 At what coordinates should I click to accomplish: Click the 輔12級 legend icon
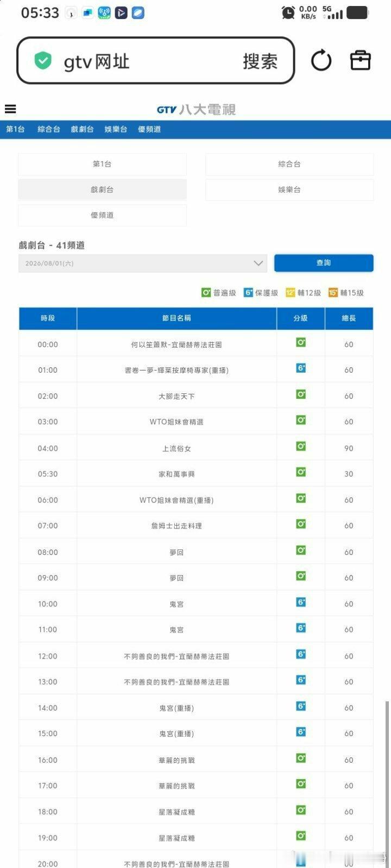pyautogui.click(x=290, y=292)
